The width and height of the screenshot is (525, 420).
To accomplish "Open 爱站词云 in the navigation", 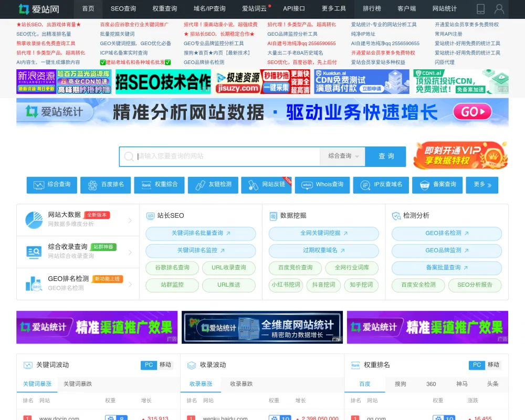I will [255, 9].
